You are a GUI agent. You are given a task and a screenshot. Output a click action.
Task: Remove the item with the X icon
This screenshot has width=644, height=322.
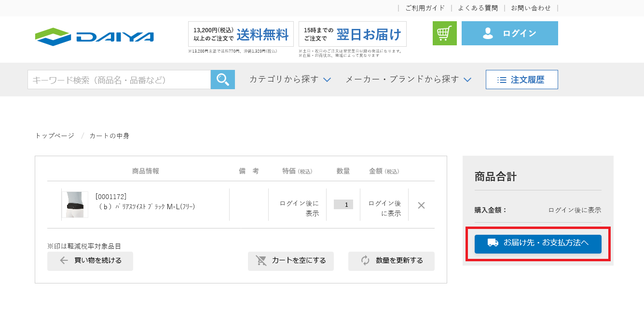[421, 205]
